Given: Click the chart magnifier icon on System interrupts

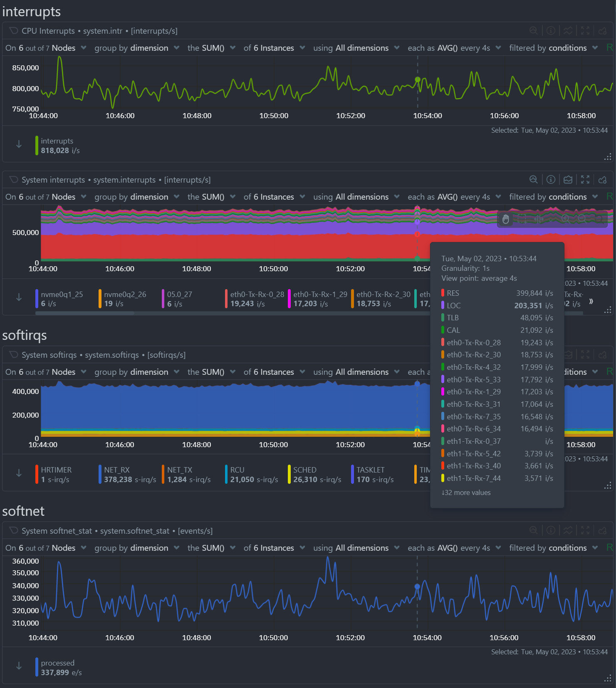Looking at the screenshot, I should pyautogui.click(x=533, y=180).
